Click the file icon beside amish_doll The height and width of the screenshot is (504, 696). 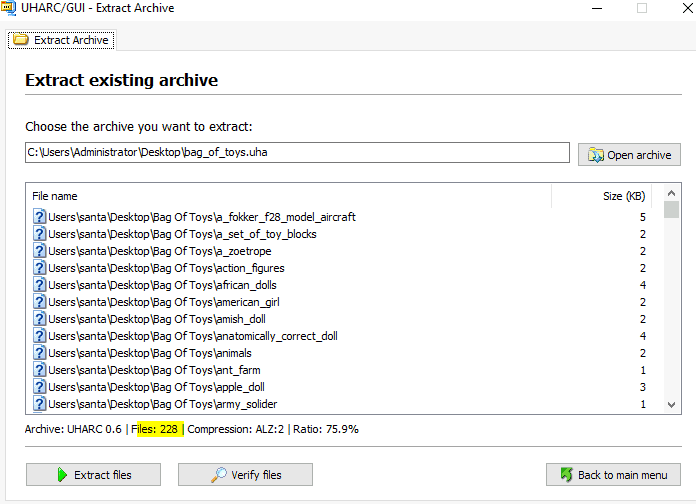click(40, 319)
